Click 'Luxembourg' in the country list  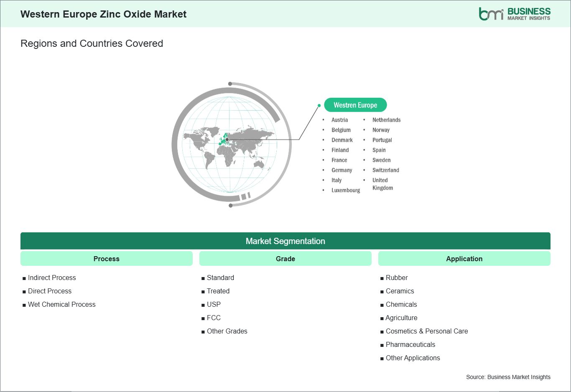346,190
